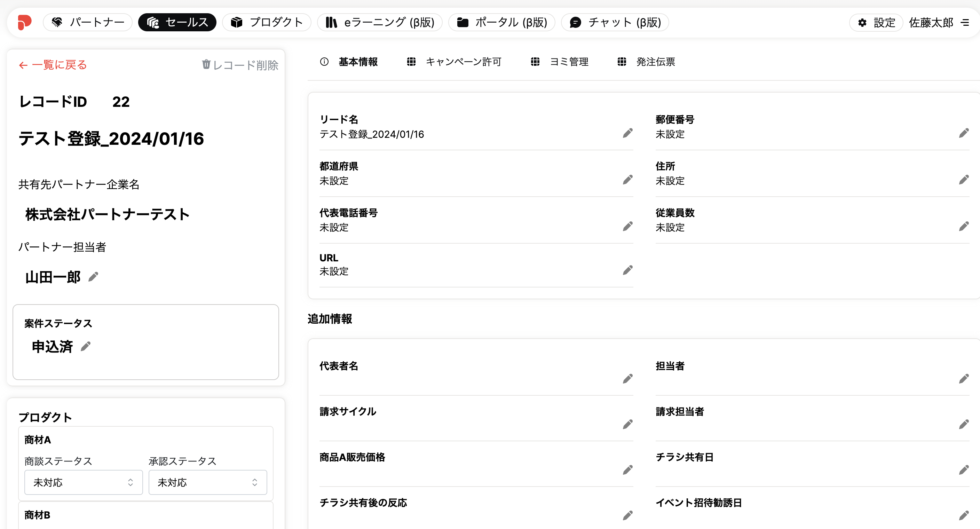Click the trash icon in レコード削除
Screen dimensions: 980x529
(206, 64)
